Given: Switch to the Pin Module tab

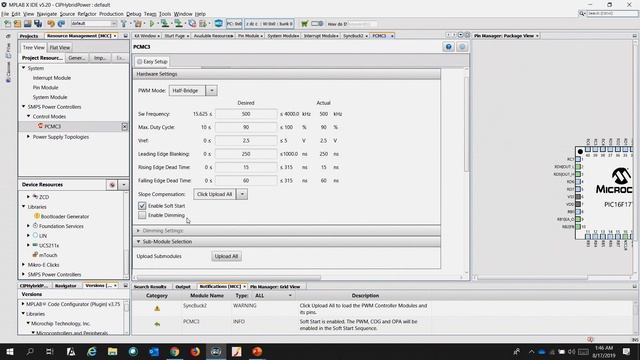Looking at the screenshot, I should click(x=249, y=36).
